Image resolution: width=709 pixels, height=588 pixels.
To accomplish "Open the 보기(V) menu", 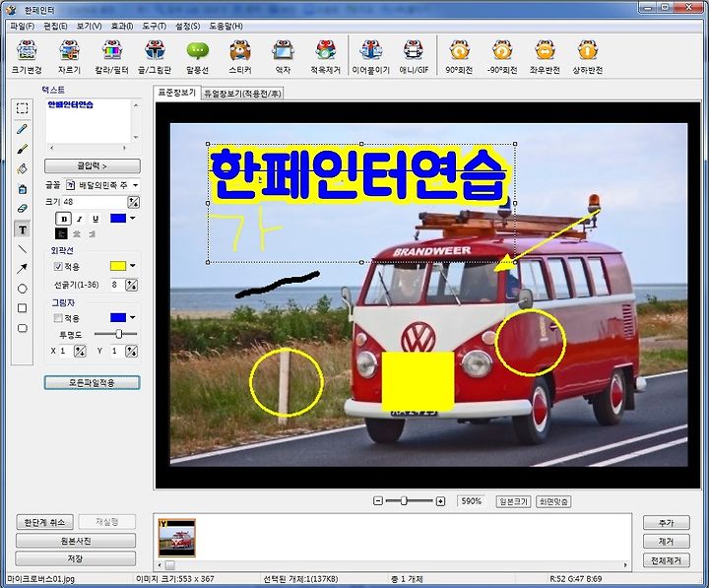I will click(89, 27).
